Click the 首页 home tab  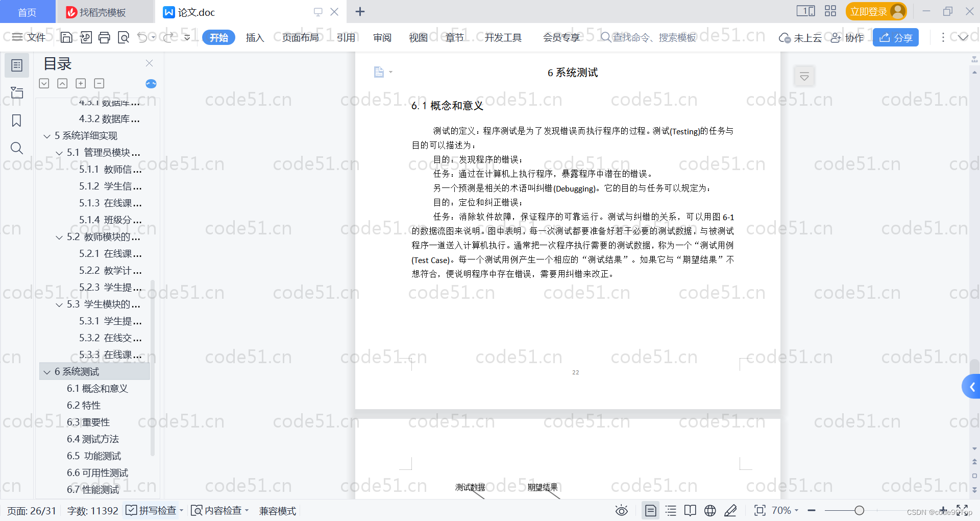[27, 12]
